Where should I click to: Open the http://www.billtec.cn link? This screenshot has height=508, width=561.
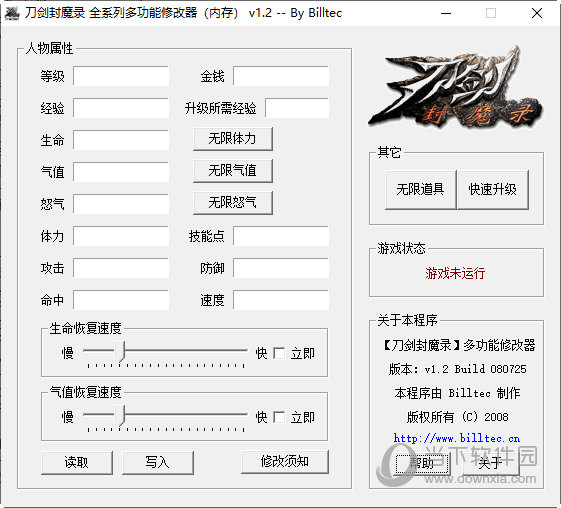tap(457, 438)
